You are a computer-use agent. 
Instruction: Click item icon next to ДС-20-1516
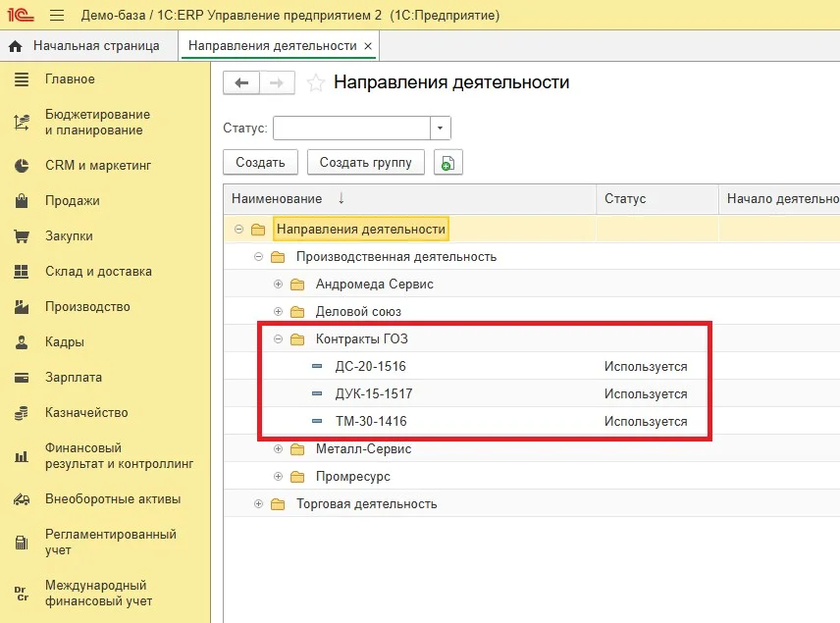point(317,366)
